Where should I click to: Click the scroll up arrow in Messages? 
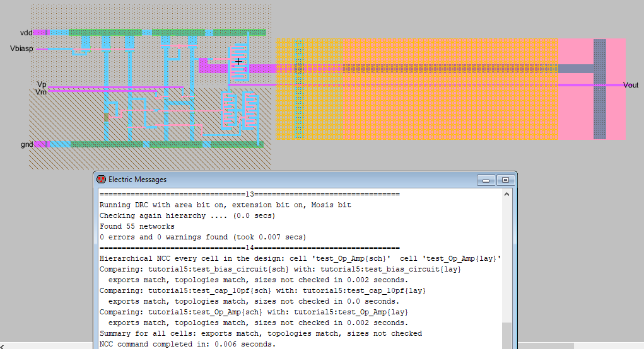506,194
